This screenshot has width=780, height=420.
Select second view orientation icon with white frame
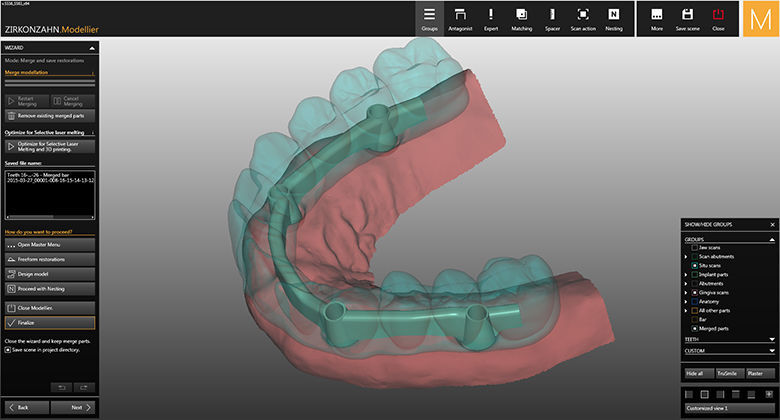pyautogui.click(x=704, y=395)
